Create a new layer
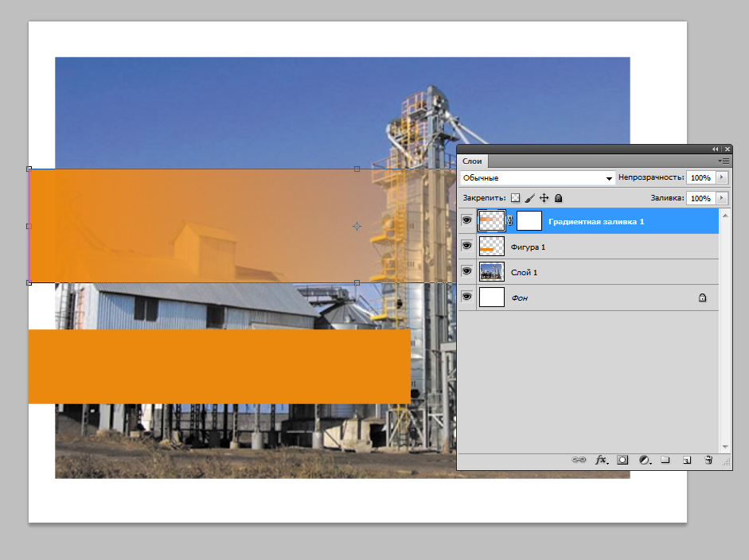The height and width of the screenshot is (560, 749). click(686, 460)
